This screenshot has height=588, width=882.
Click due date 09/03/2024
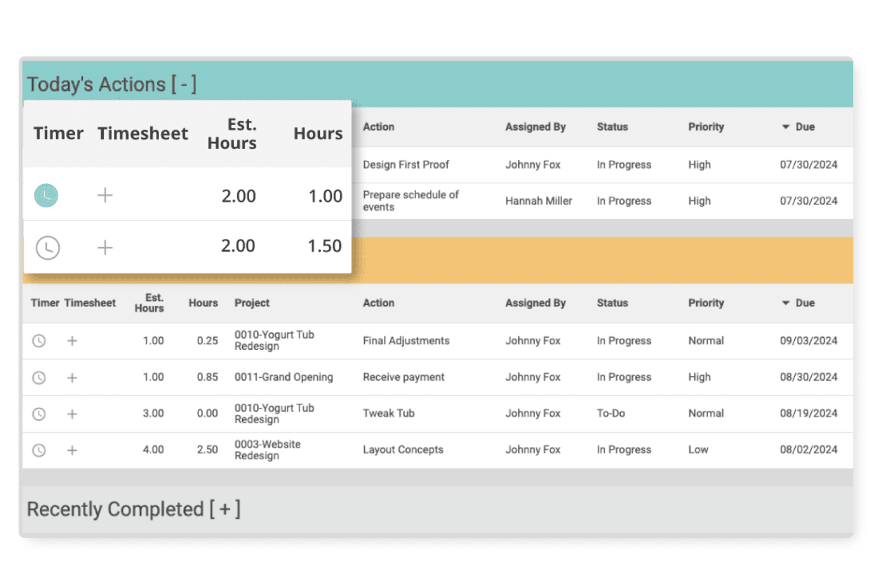[x=809, y=341]
